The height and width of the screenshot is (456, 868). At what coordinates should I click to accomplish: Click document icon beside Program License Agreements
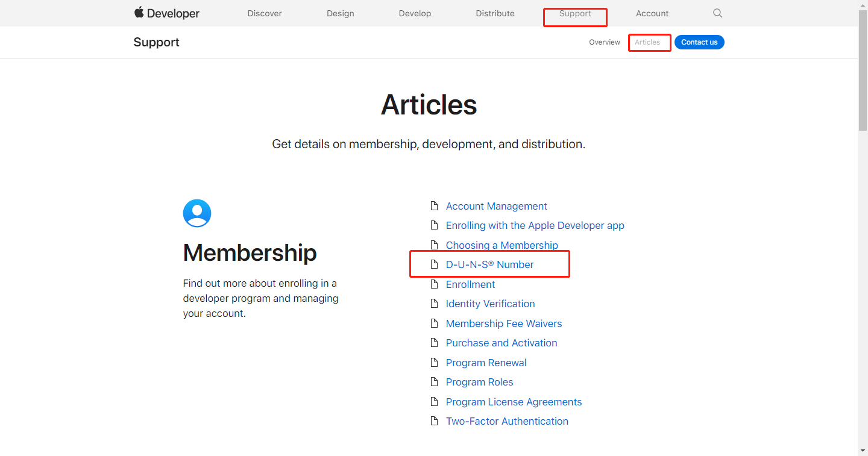pos(434,402)
